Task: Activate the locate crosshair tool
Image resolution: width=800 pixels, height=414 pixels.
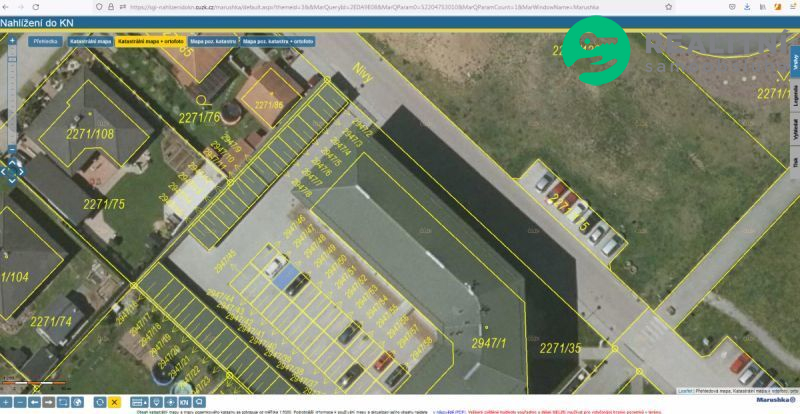Action: coord(171,402)
